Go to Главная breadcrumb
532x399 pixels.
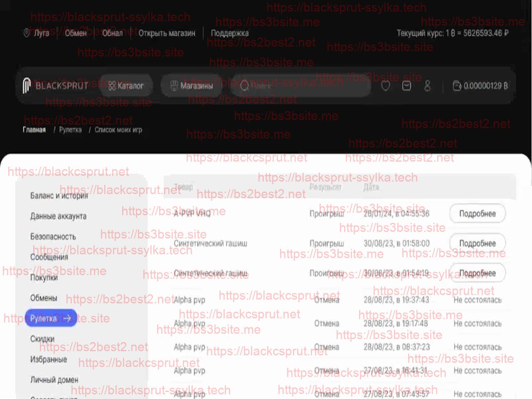tap(34, 130)
